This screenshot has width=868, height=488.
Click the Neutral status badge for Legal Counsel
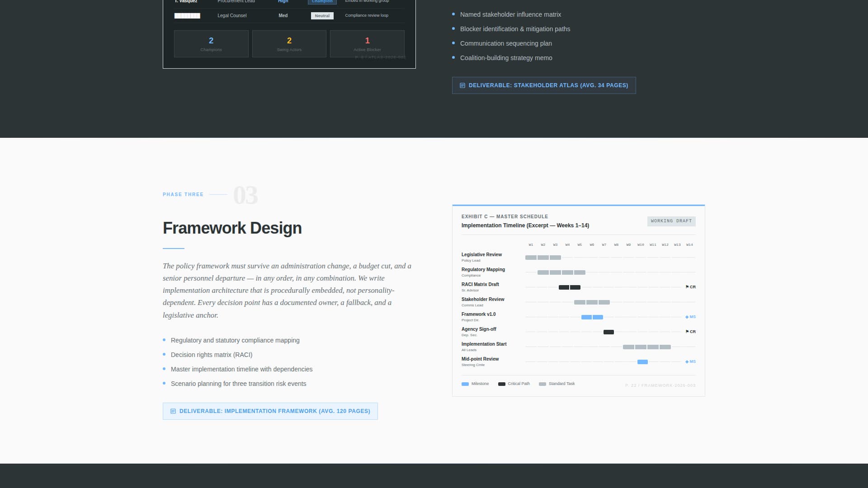click(x=322, y=16)
